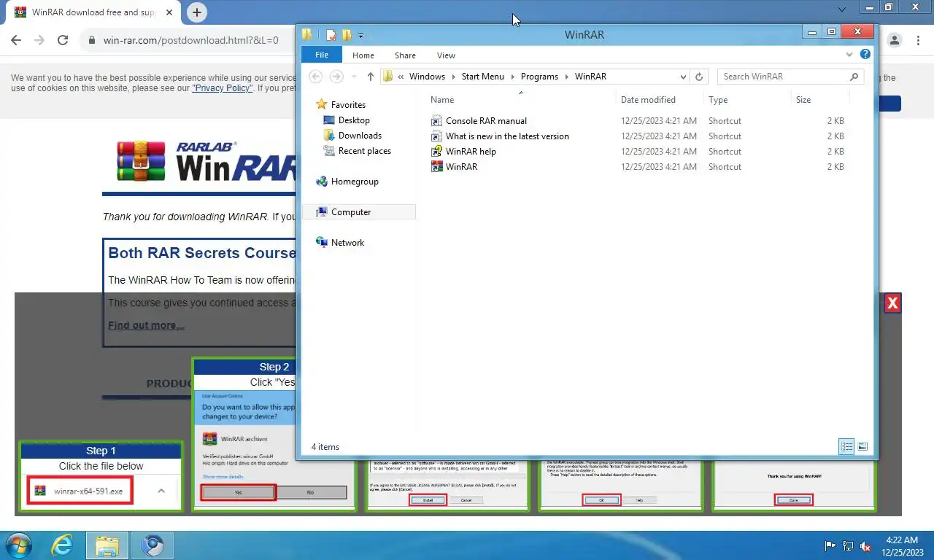Switch to details view in Explorer status bar

(846, 447)
